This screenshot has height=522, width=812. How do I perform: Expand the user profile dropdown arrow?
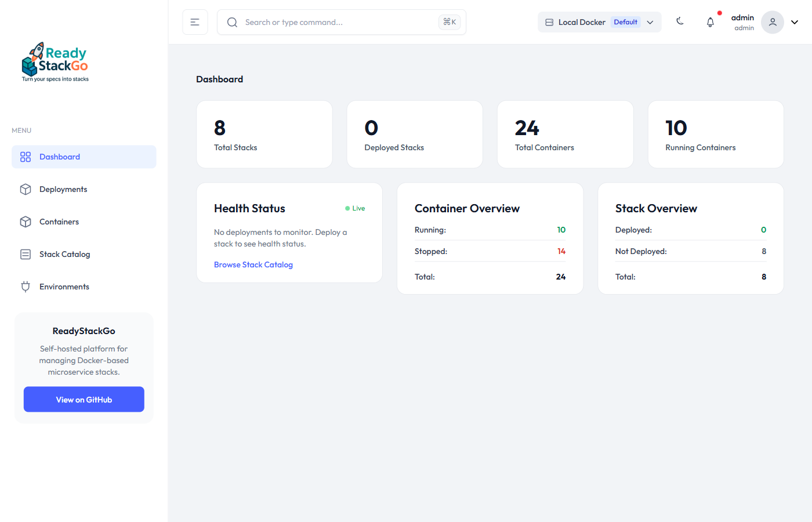coord(795,22)
